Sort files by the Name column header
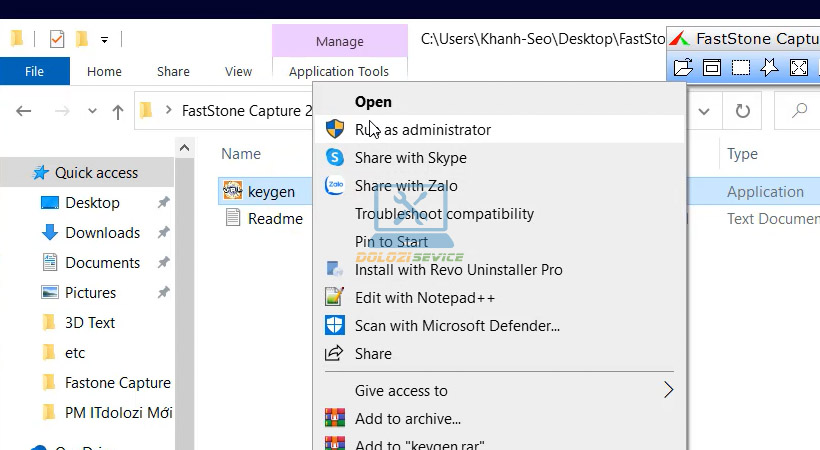820x450 pixels. coord(241,154)
